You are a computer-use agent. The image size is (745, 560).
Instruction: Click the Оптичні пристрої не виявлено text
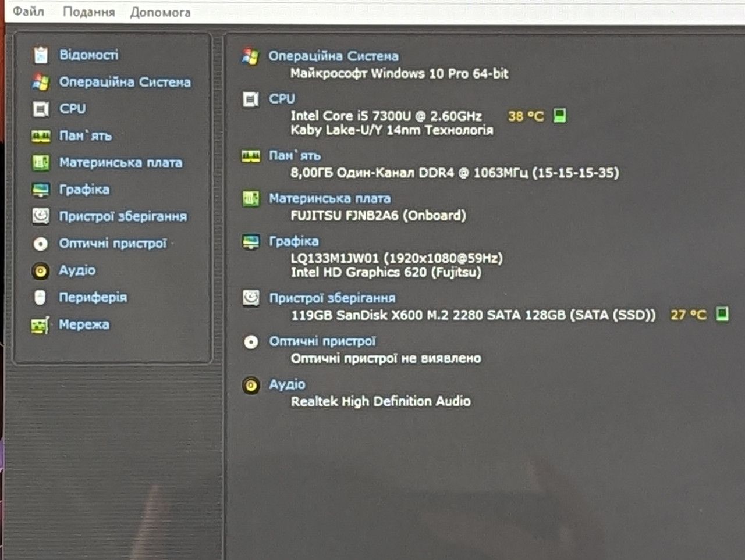(386, 358)
